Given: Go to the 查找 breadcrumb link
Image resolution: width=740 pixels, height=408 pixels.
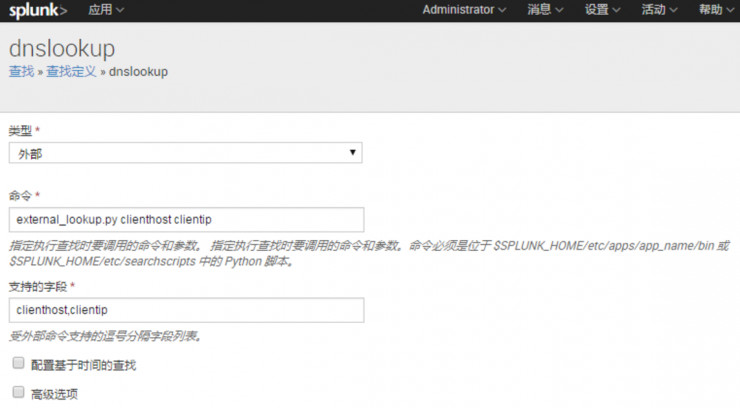Looking at the screenshot, I should [x=21, y=72].
